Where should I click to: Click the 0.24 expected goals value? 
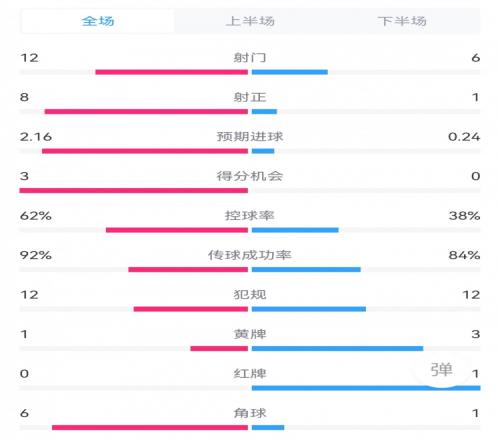[464, 137]
